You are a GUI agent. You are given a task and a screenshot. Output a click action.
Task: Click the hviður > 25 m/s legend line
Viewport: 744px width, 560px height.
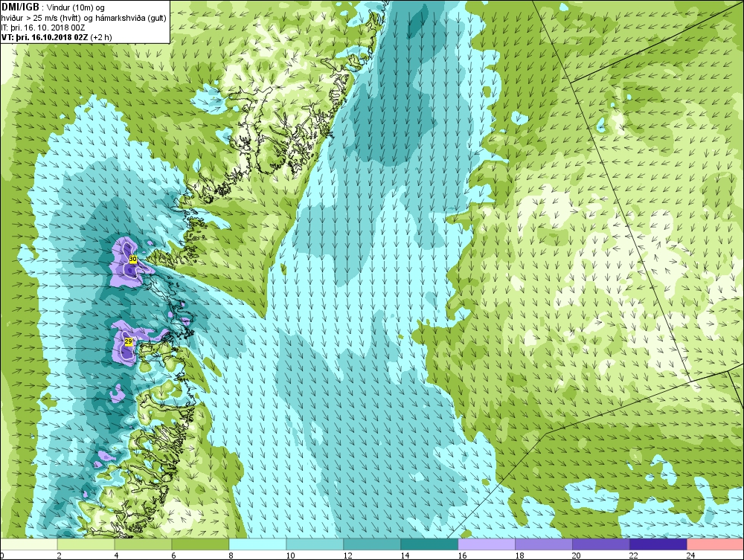coord(83,18)
